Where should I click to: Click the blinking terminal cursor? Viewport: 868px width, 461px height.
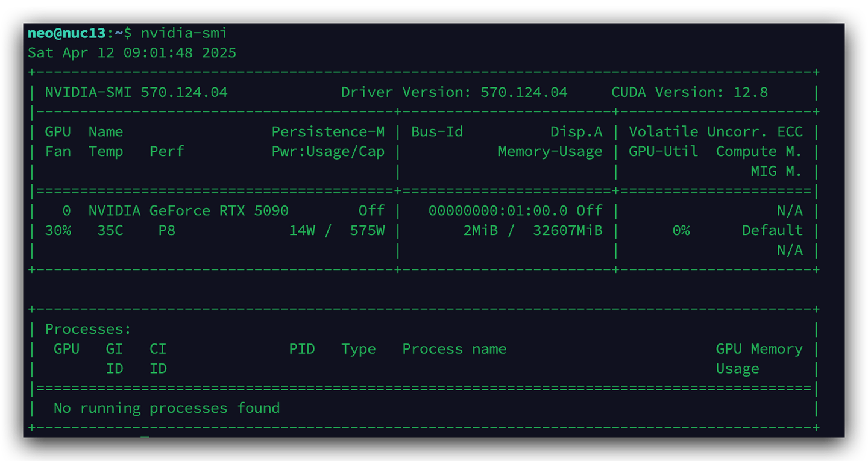144,437
